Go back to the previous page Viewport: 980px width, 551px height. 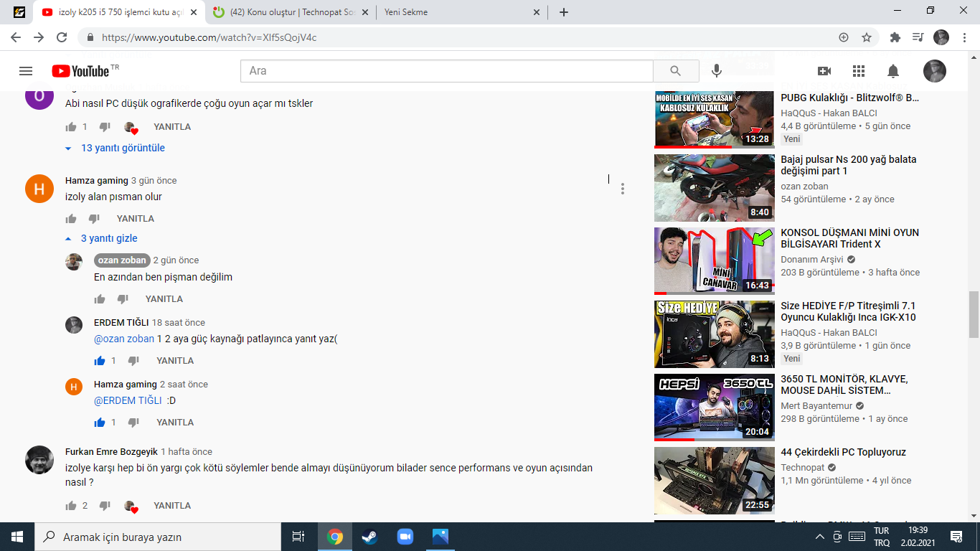(x=16, y=37)
